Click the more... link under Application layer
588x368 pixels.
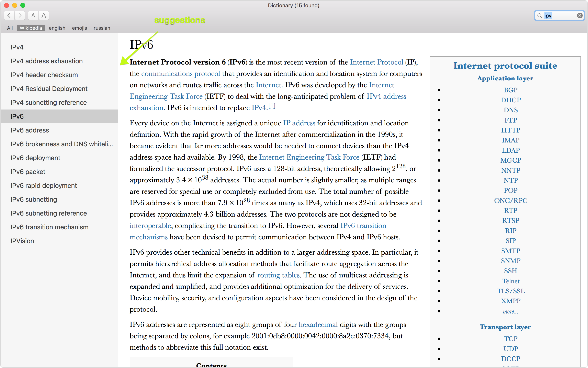pyautogui.click(x=510, y=312)
